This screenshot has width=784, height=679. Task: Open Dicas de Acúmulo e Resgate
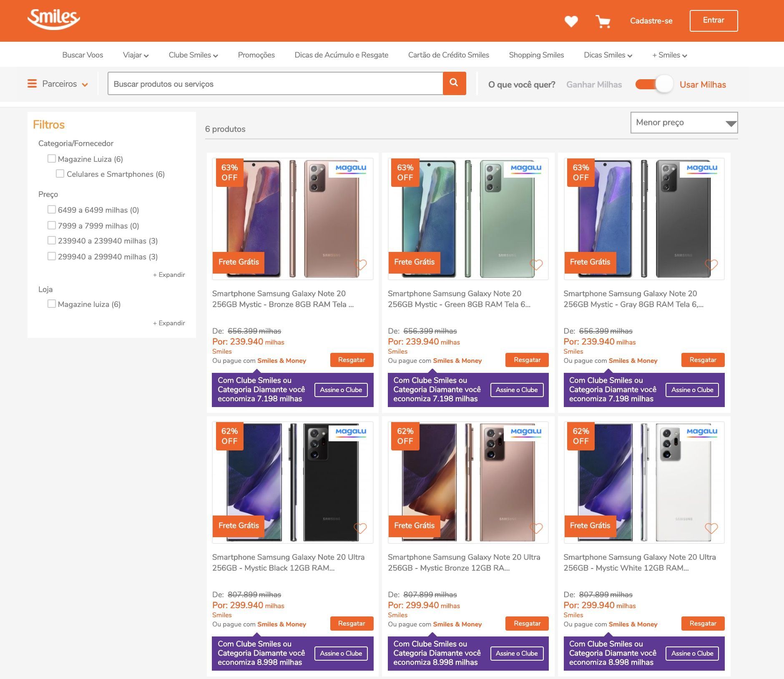[x=341, y=55]
